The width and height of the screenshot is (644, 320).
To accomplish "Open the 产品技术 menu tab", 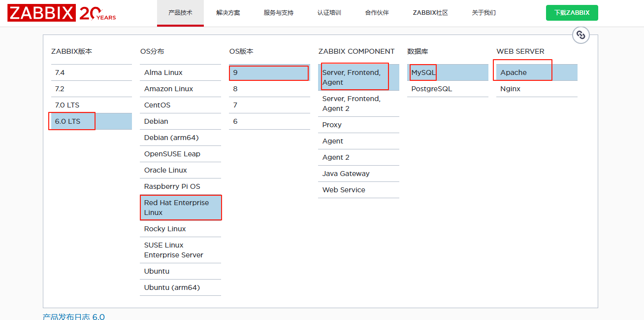I will (x=180, y=13).
